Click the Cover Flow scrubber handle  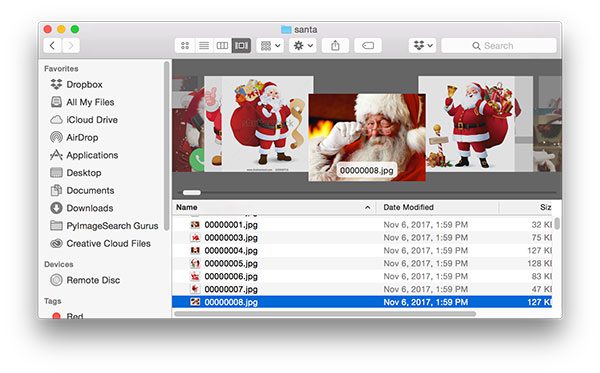click(x=192, y=192)
